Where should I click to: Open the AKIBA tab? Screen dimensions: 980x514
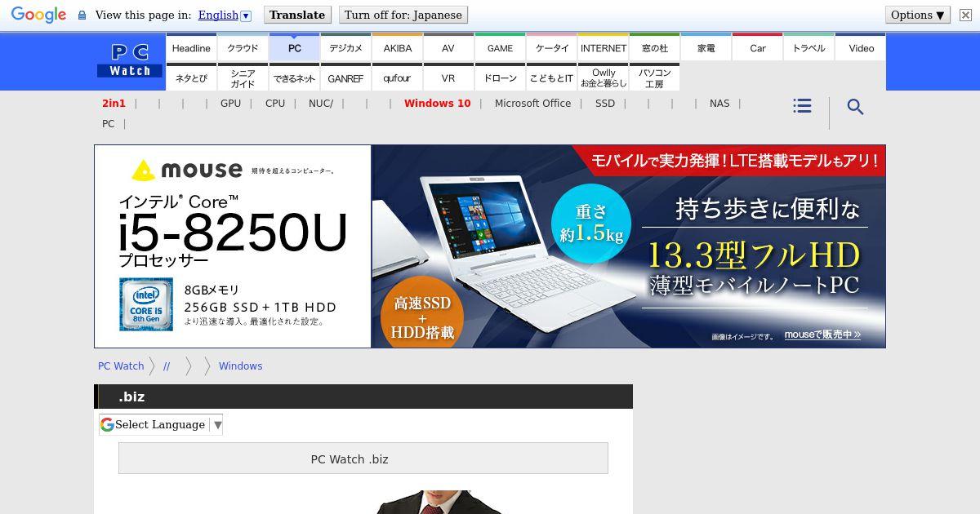[x=397, y=47]
